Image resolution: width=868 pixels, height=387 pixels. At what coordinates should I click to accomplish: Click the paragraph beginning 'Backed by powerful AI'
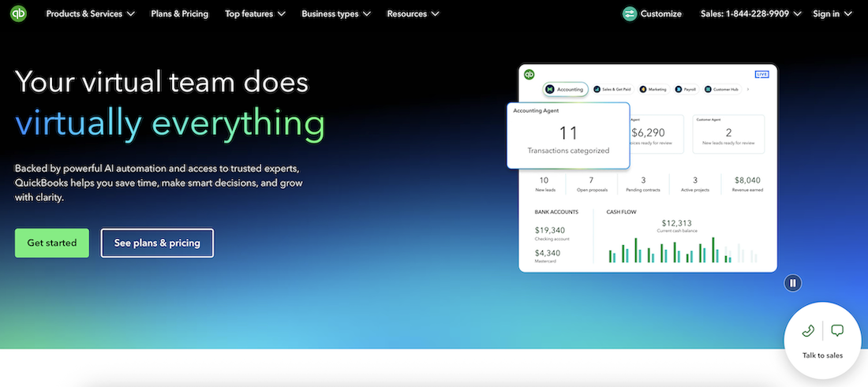(x=159, y=182)
